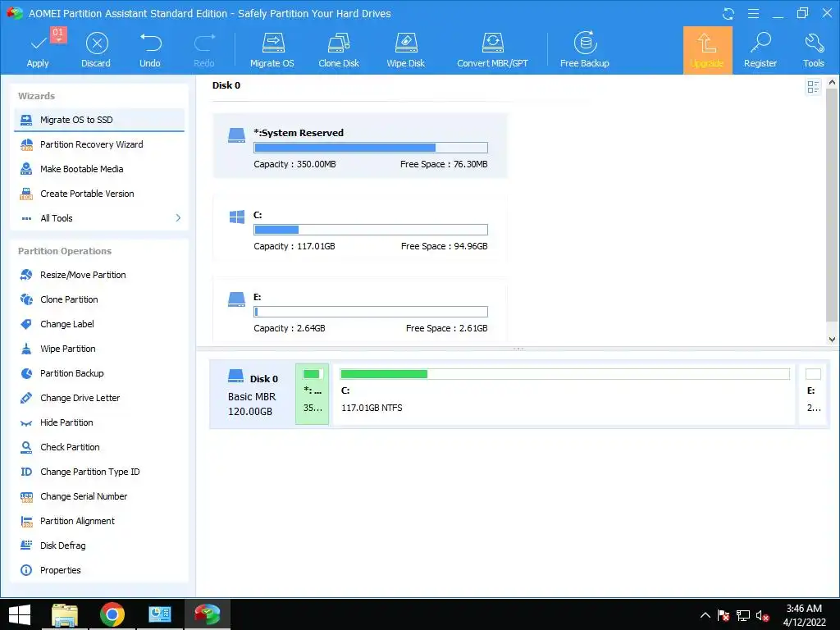This screenshot has width=840, height=630.
Task: Select the C: partition card
Action: 360,228
